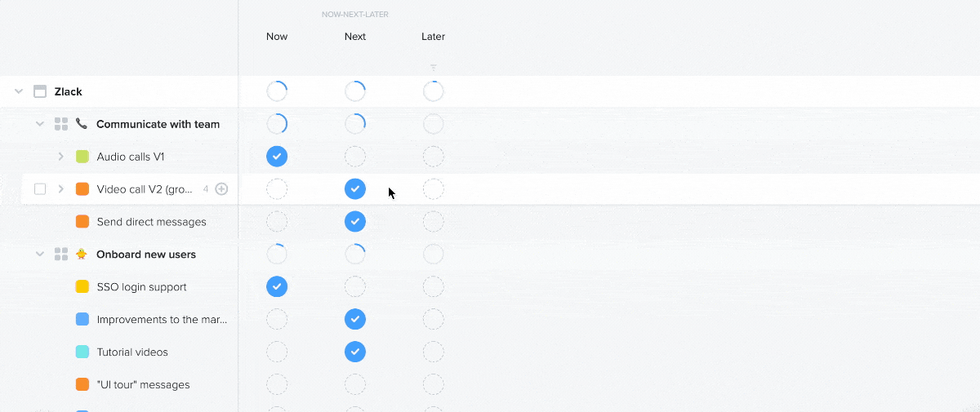Click the Zlack product window icon
Viewport: 980px width, 412px height.
click(40, 91)
